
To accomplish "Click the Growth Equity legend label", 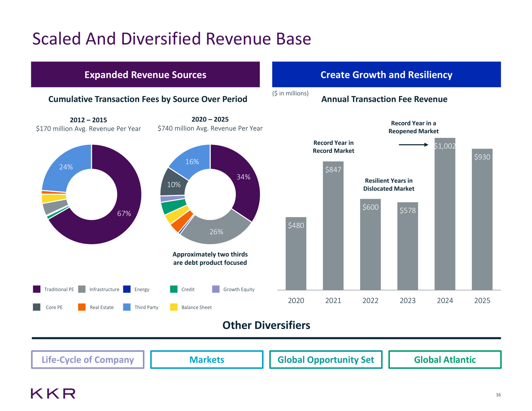I will tap(239, 289).
